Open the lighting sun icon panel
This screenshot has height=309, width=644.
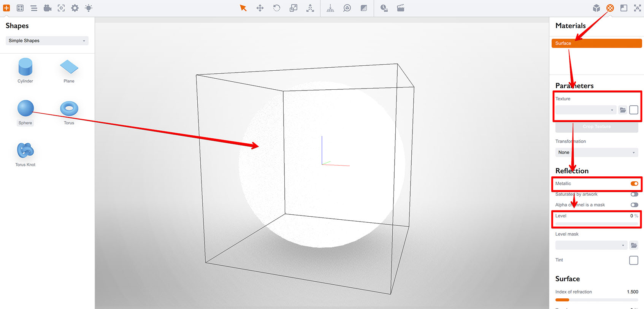tap(89, 8)
